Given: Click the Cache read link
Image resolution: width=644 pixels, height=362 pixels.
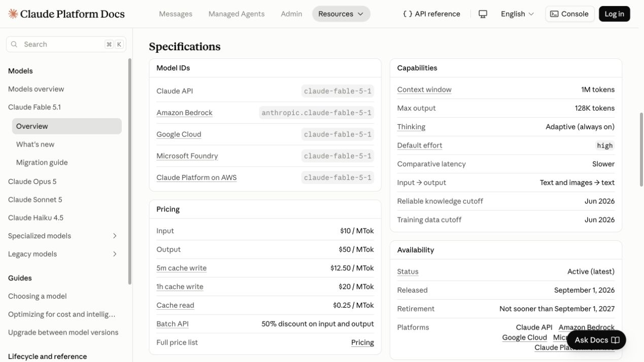Looking at the screenshot, I should (175, 305).
